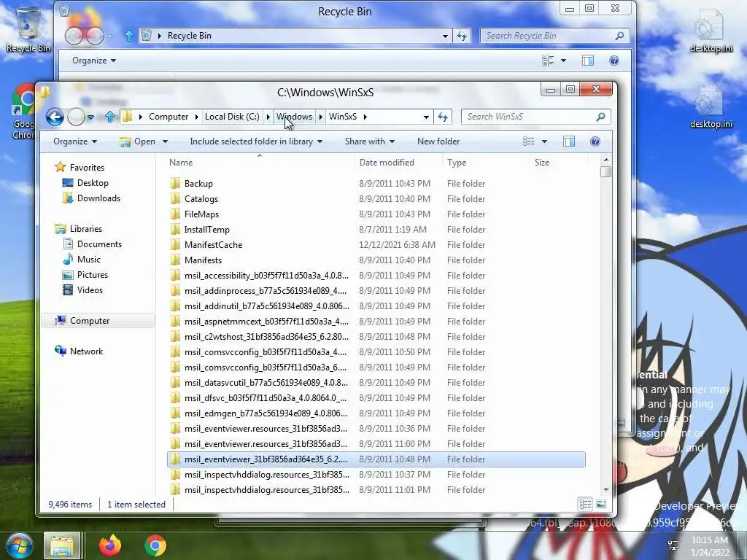
Task: Click the Search Recycle Bin field
Action: (555, 36)
